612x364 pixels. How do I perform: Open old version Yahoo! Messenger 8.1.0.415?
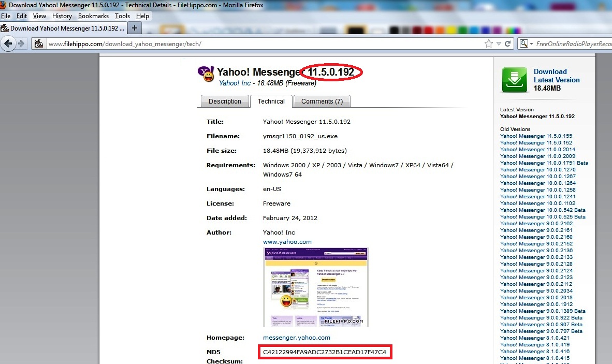tap(535, 358)
